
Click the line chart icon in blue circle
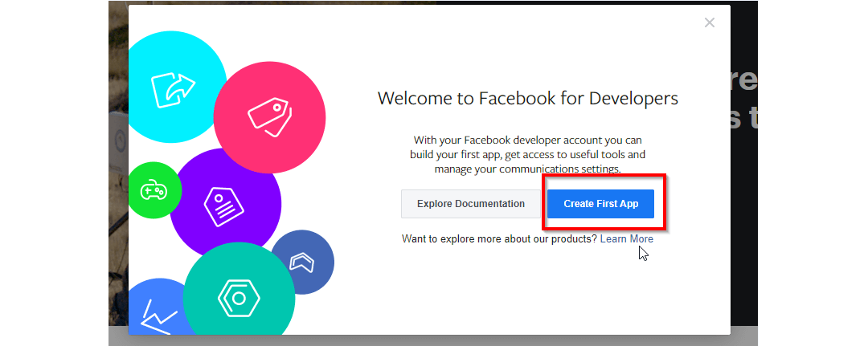click(x=159, y=318)
